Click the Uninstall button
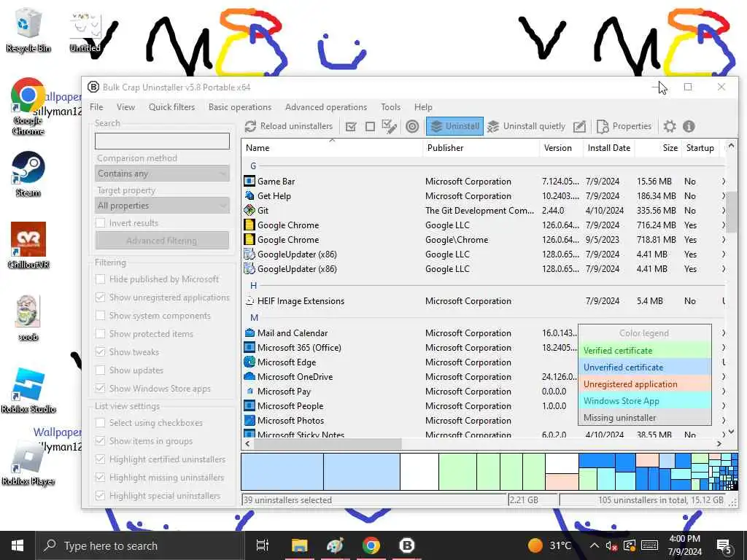 tap(454, 126)
